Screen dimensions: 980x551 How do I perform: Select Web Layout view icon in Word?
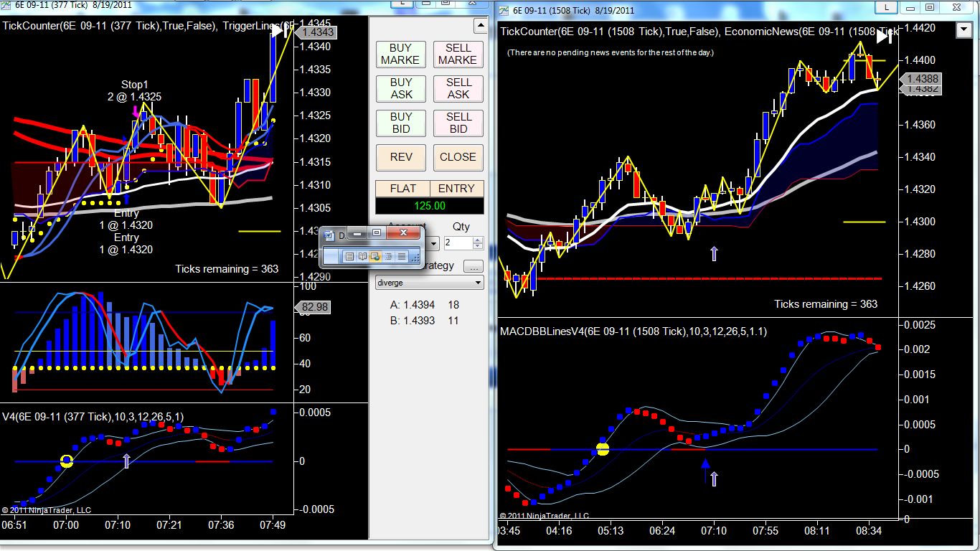[375, 256]
